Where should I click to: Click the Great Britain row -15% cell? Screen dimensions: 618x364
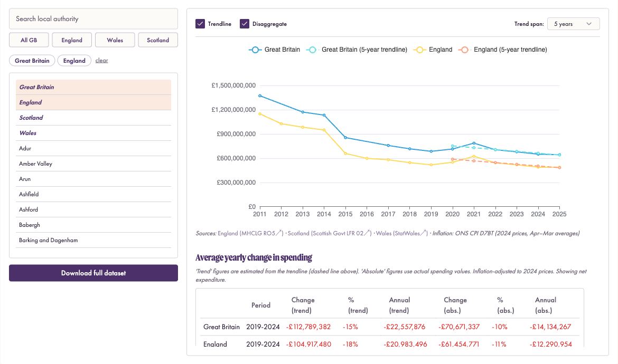[x=350, y=327]
